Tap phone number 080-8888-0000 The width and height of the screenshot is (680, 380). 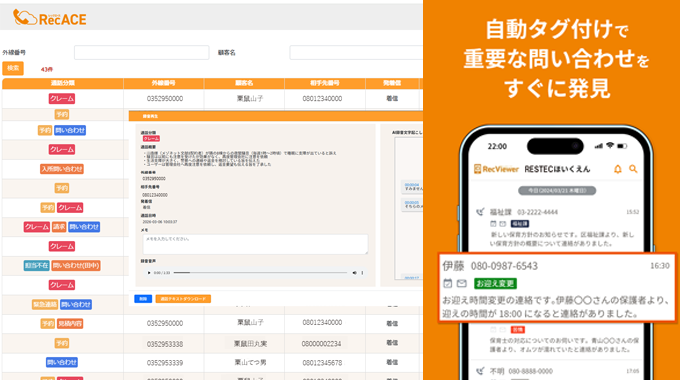(x=530, y=371)
